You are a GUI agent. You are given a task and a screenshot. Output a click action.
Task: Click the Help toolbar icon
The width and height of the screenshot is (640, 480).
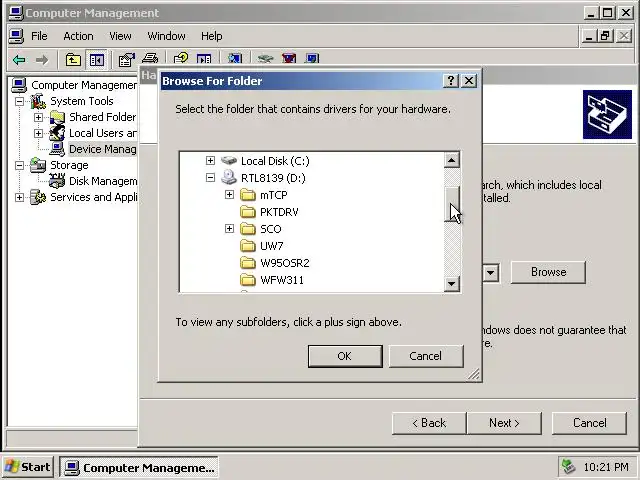[181, 60]
